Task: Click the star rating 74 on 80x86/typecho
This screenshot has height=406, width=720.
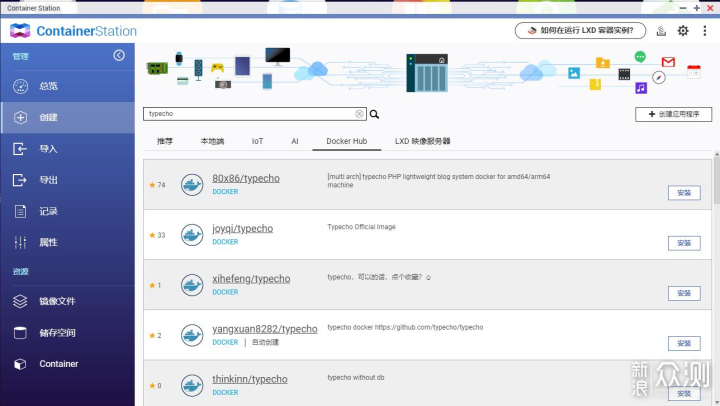Action: 157,185
